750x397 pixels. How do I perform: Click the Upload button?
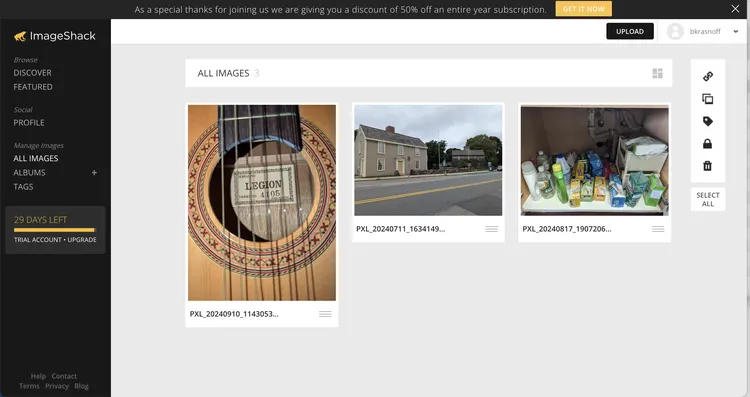tap(630, 32)
